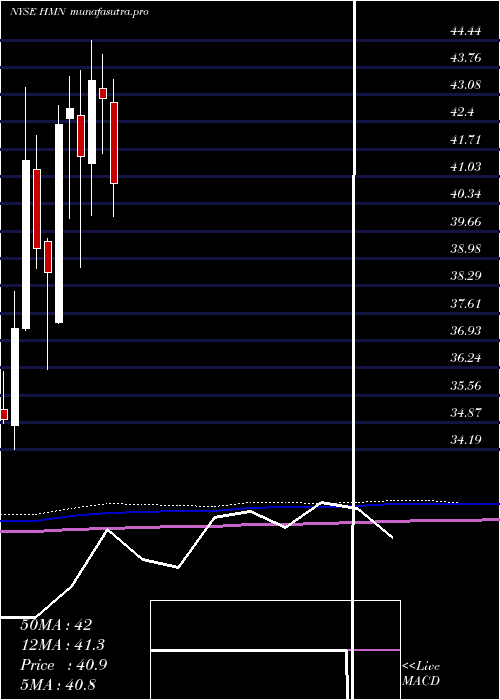Click the 34.87 price axis label
This screenshot has height=700, width=500.
466,412
